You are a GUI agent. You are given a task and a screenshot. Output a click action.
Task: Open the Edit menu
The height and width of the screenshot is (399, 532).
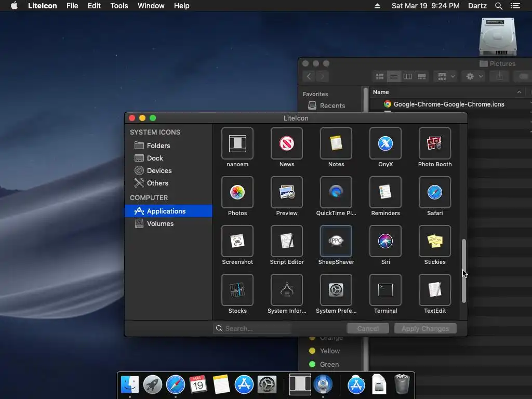click(94, 6)
